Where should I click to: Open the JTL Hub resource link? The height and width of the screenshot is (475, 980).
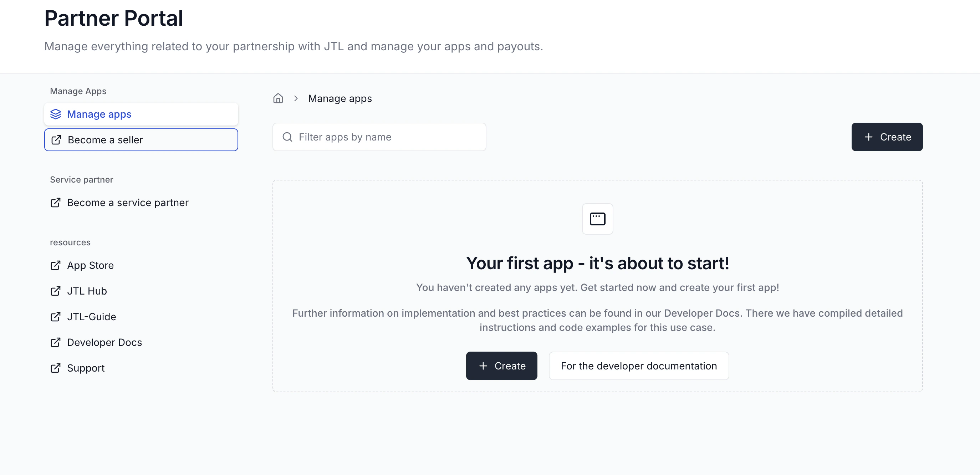point(87,291)
